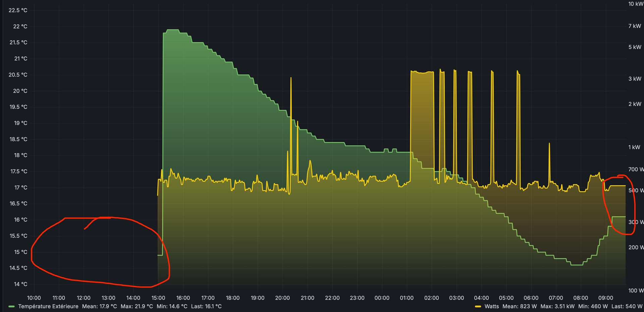Image resolution: width=644 pixels, height=312 pixels.
Task: Click the 17 °C left axis label
Action: click(21, 188)
